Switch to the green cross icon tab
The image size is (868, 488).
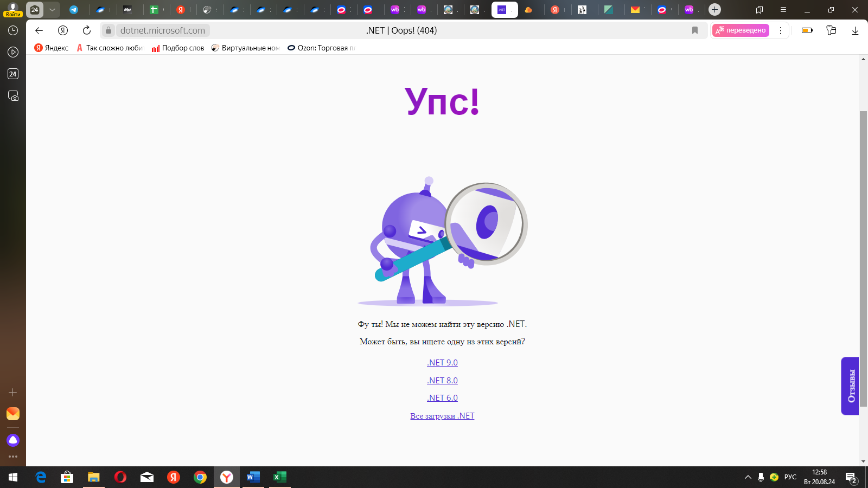pyautogui.click(x=154, y=10)
